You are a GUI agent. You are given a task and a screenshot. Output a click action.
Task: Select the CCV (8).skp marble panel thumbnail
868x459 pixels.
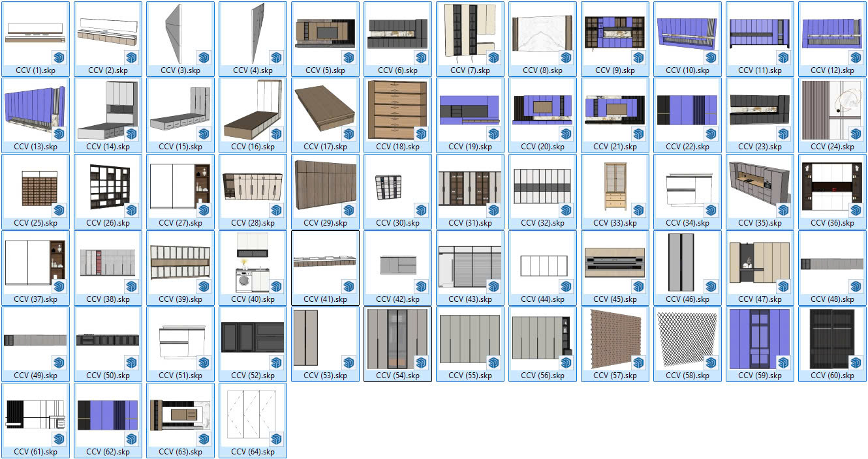pyautogui.click(x=542, y=33)
